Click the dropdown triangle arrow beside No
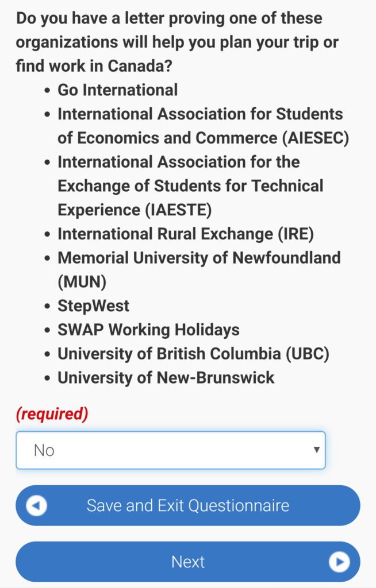This screenshot has height=588, width=376. pos(316,450)
